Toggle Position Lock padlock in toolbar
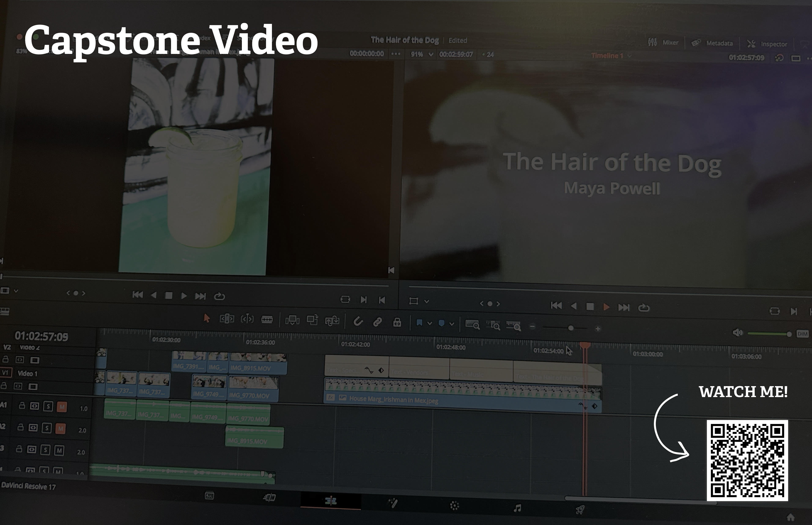The image size is (812, 525). pos(397,322)
